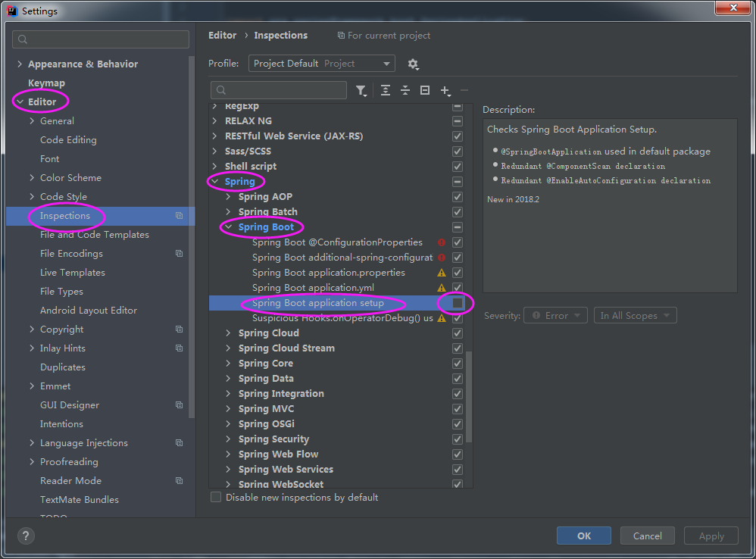Focus the settings search field

(x=101, y=39)
